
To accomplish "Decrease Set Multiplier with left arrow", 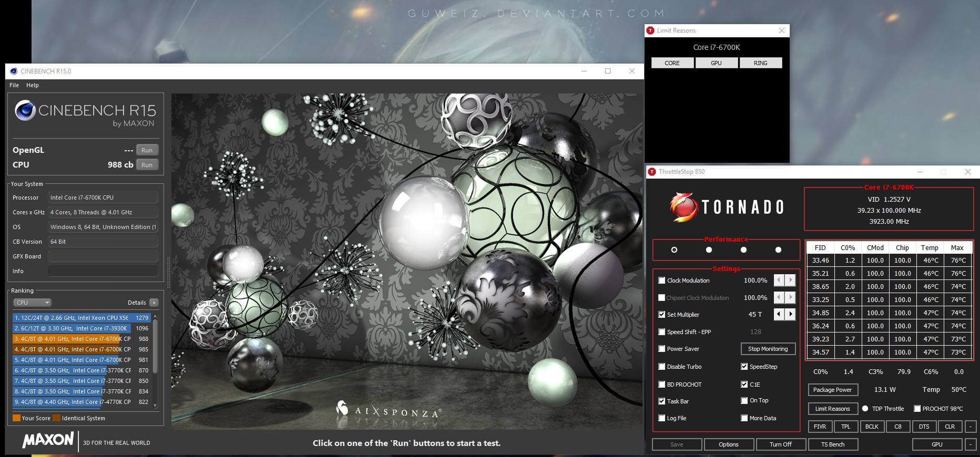I will pyautogui.click(x=779, y=314).
